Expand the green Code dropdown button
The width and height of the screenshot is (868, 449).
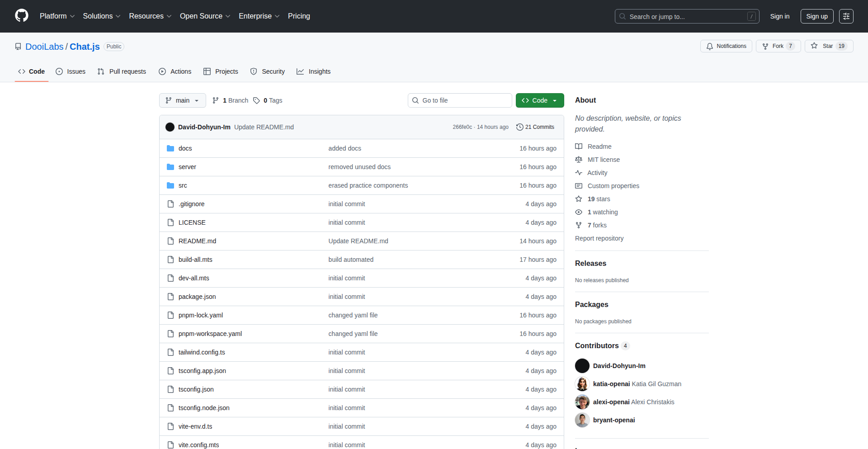pos(540,100)
